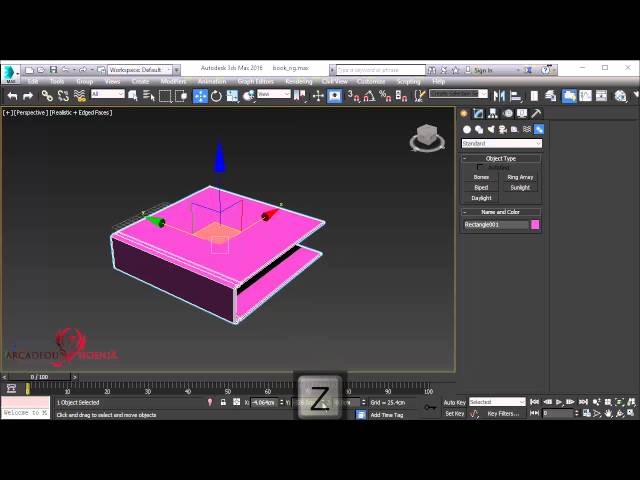Screen dimensions: 640x480
Task: Open the Workspace: Default dropdown
Action: pyautogui.click(x=139, y=70)
